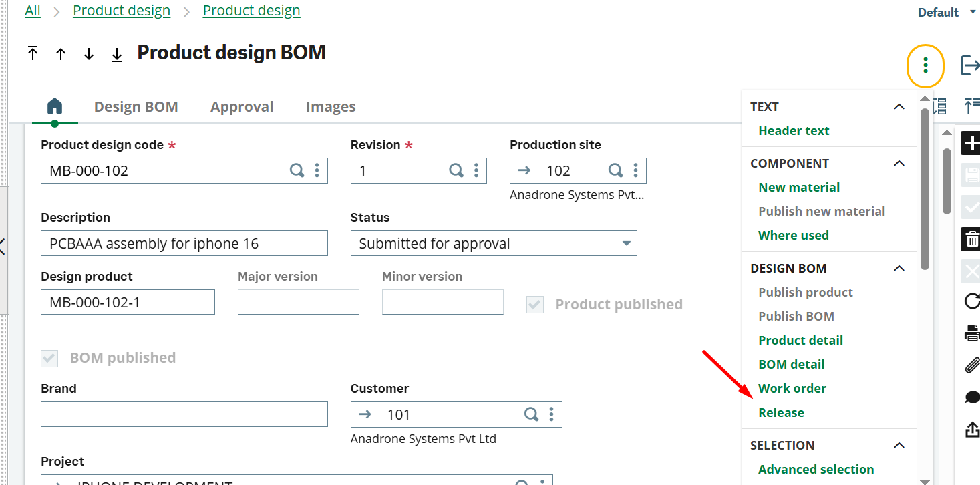Open the Work order link
The image size is (980, 485).
coord(792,388)
